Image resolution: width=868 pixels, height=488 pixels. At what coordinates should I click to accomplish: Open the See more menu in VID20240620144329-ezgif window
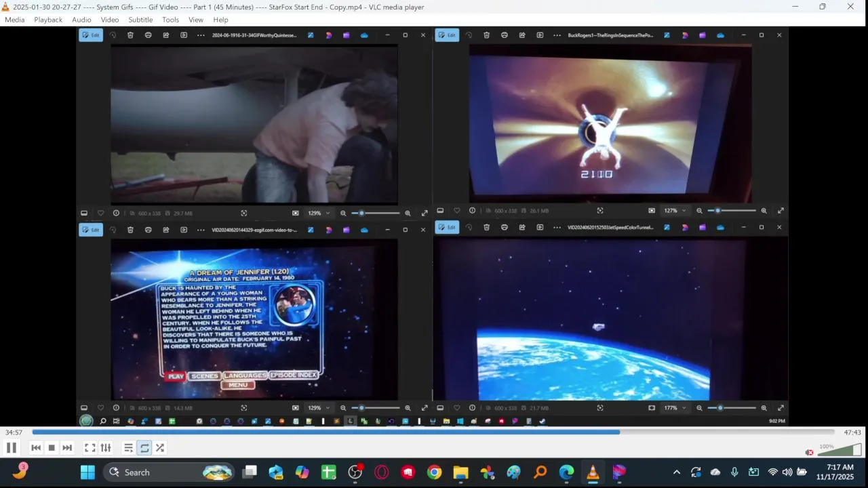tap(201, 230)
